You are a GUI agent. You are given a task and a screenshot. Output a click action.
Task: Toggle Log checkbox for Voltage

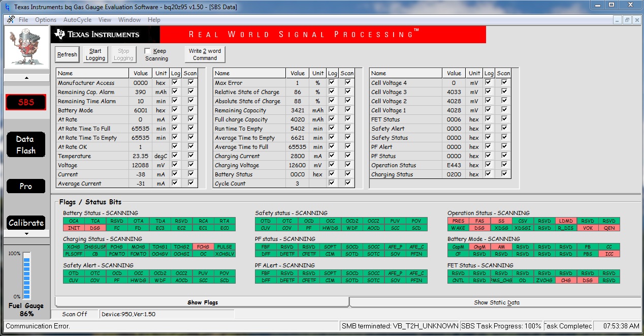[175, 165]
